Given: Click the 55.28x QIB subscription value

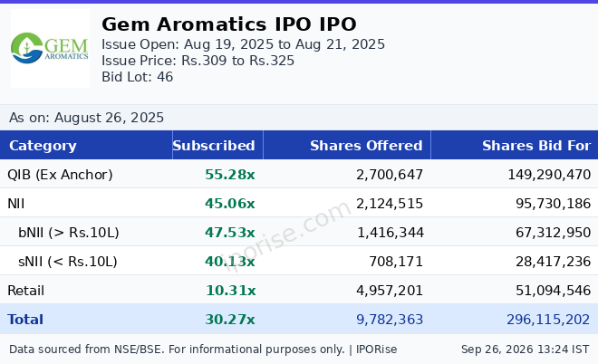Looking at the screenshot, I should (x=230, y=175).
